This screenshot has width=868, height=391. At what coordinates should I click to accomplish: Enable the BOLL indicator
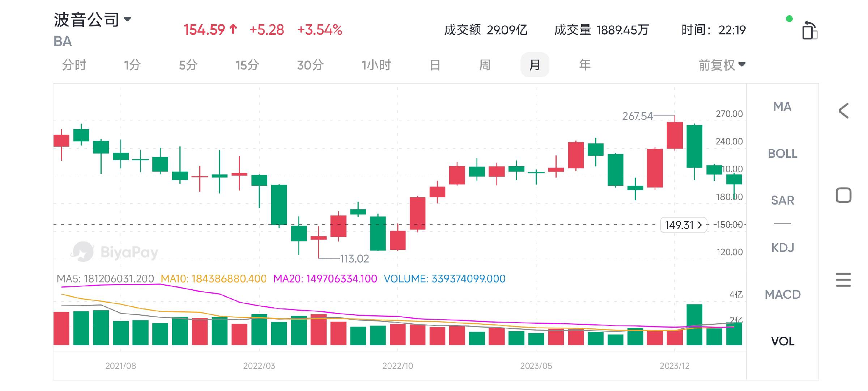coord(782,154)
